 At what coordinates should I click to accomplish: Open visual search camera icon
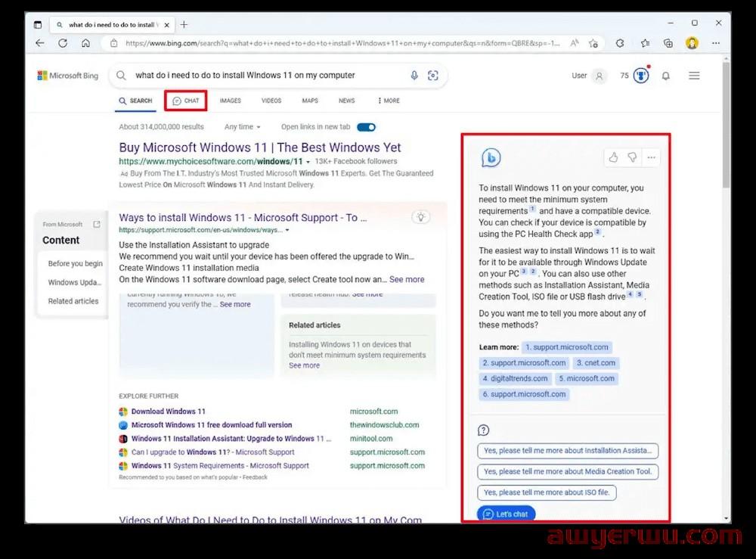(x=433, y=75)
